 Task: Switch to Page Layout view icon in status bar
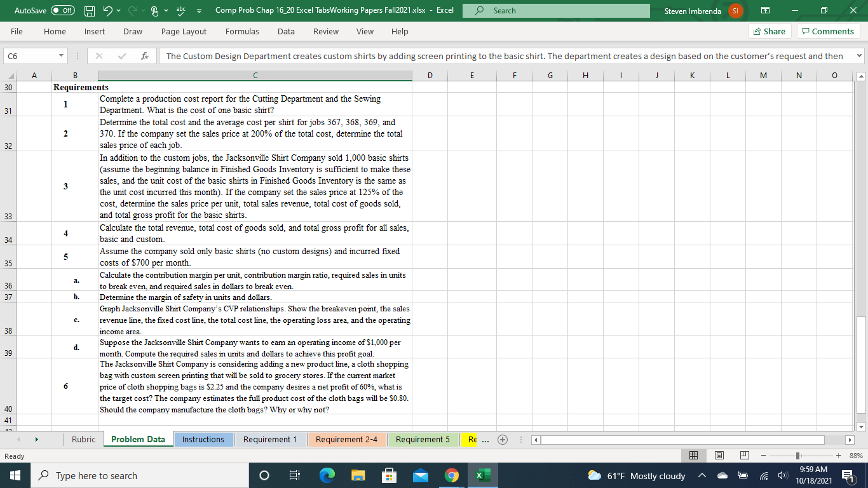[719, 456]
